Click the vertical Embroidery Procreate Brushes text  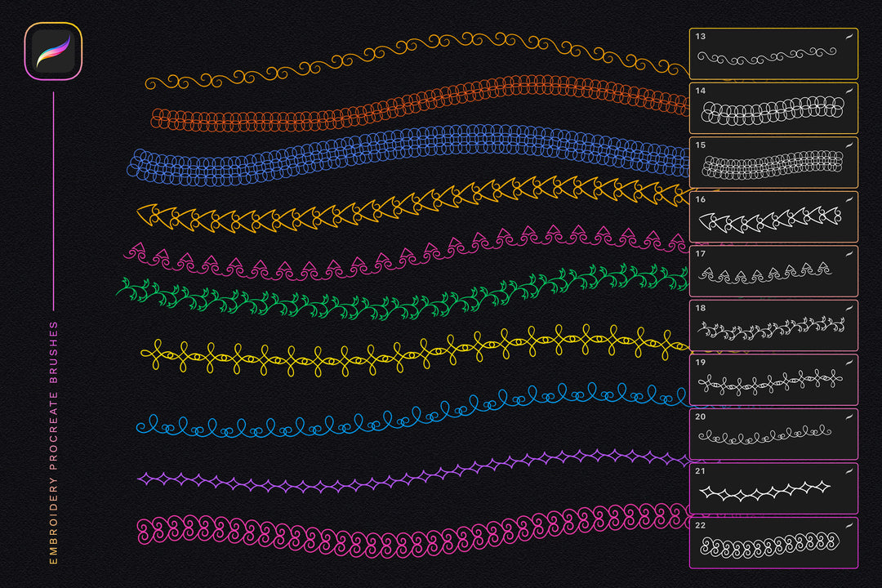point(54,443)
